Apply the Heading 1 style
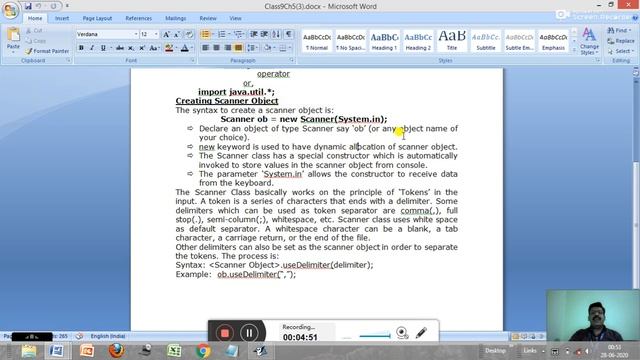The width and height of the screenshot is (640, 360). 384,41
